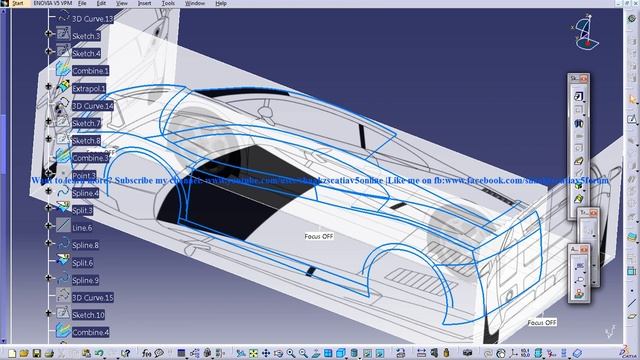Click the Zoom In magnifier

pos(291,353)
